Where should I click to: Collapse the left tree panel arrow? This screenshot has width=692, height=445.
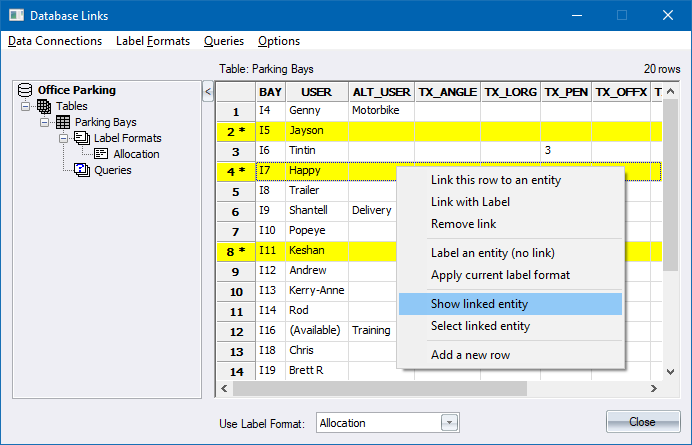coord(208,92)
